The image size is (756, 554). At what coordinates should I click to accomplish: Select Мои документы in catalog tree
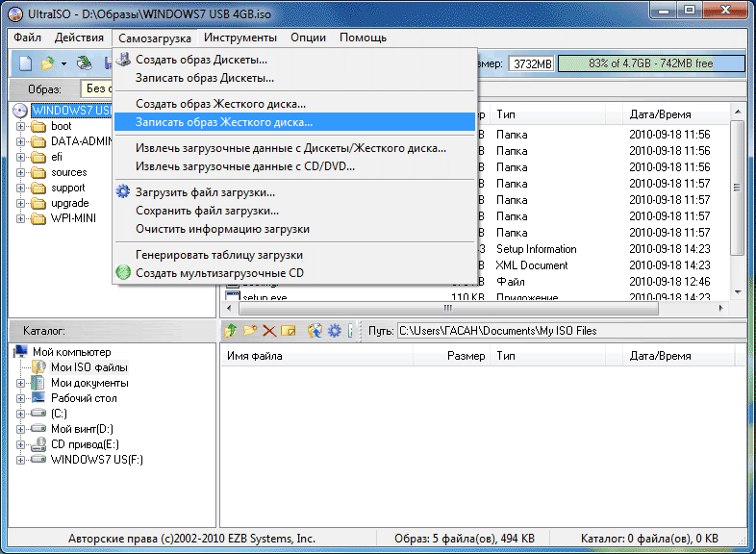89,383
